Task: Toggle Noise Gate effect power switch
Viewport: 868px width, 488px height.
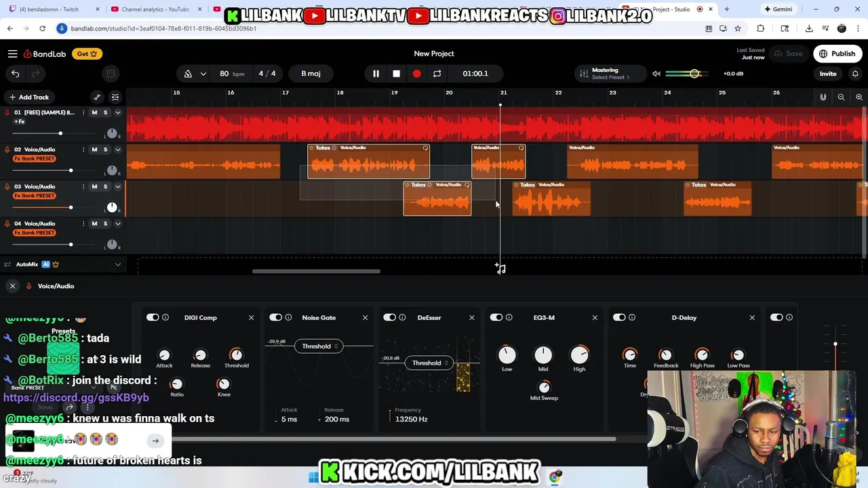Action: tap(275, 317)
